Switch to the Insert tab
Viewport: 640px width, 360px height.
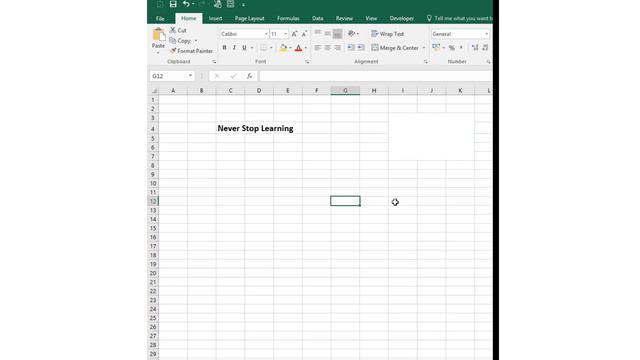[x=216, y=18]
